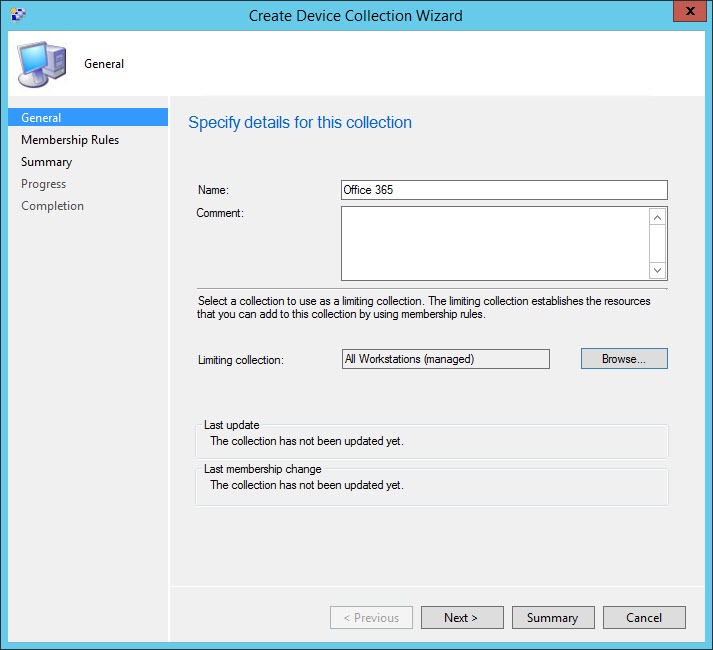Click inside the Comment text area
This screenshot has width=713, height=650.
(494, 243)
